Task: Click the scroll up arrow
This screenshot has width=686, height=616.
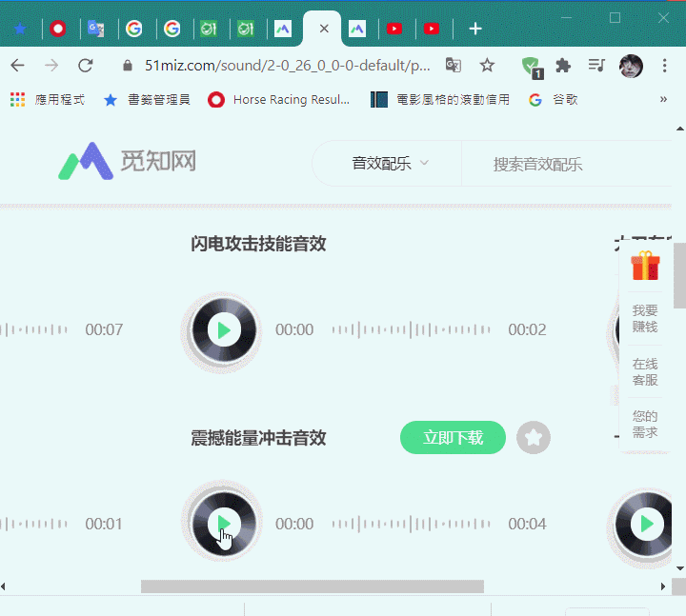Action: tap(680, 129)
